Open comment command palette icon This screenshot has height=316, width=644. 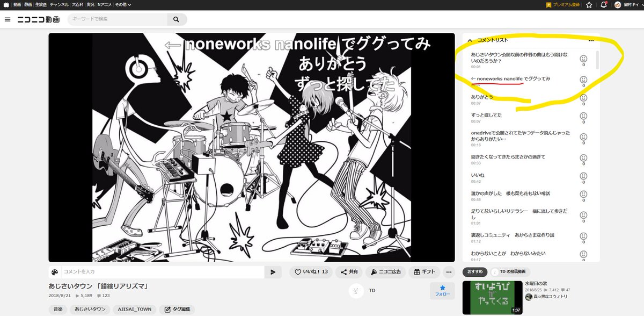click(x=54, y=272)
